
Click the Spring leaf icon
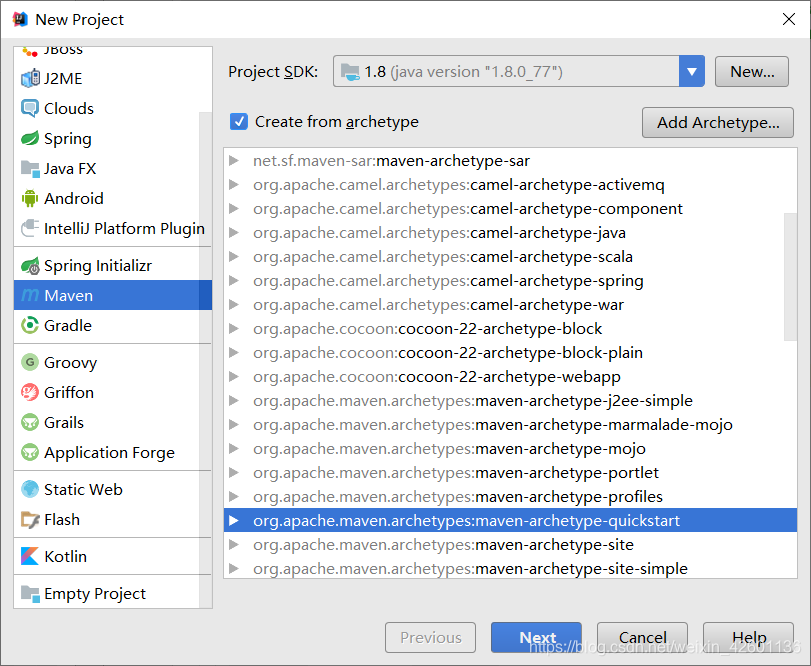[x=30, y=139]
